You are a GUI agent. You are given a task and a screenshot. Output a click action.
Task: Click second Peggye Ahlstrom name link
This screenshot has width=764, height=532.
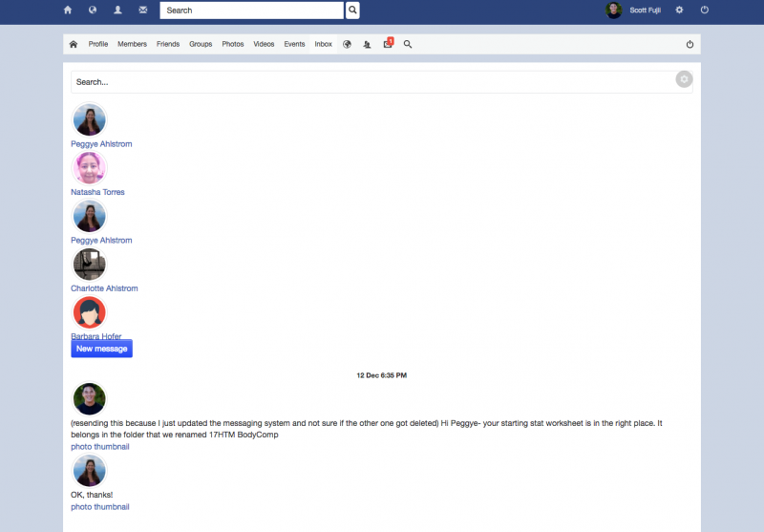point(101,240)
